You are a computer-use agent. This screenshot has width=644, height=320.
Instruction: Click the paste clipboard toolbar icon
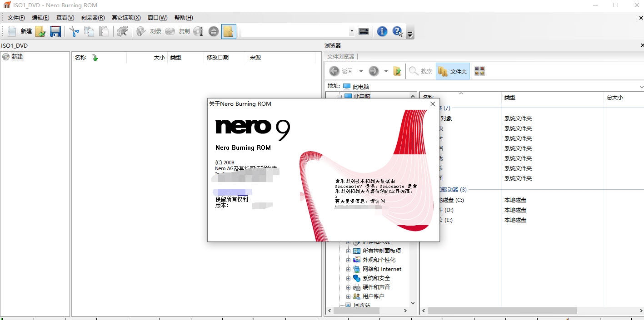point(104,31)
